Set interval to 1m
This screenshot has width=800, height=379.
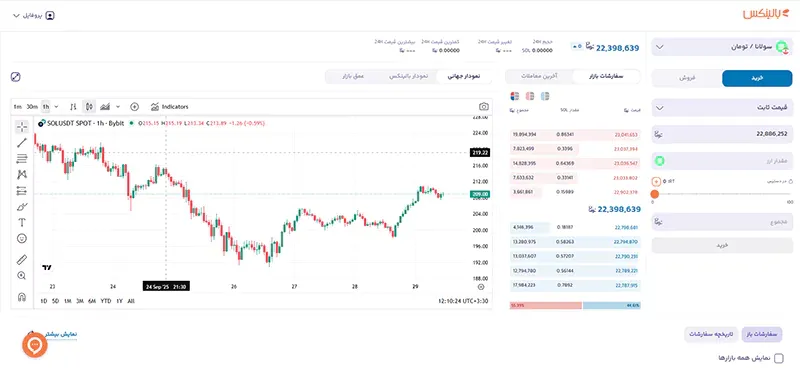coord(18,107)
